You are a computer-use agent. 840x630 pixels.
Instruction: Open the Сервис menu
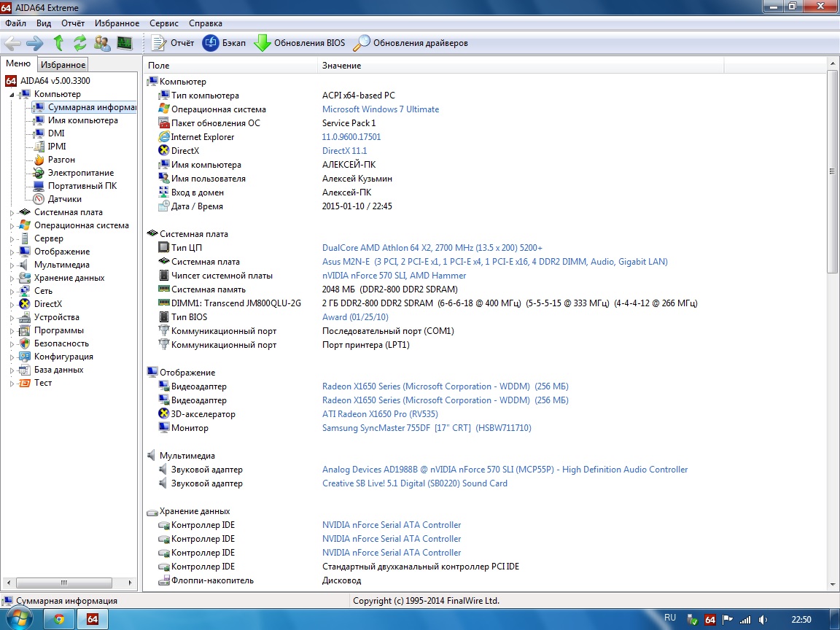point(164,23)
